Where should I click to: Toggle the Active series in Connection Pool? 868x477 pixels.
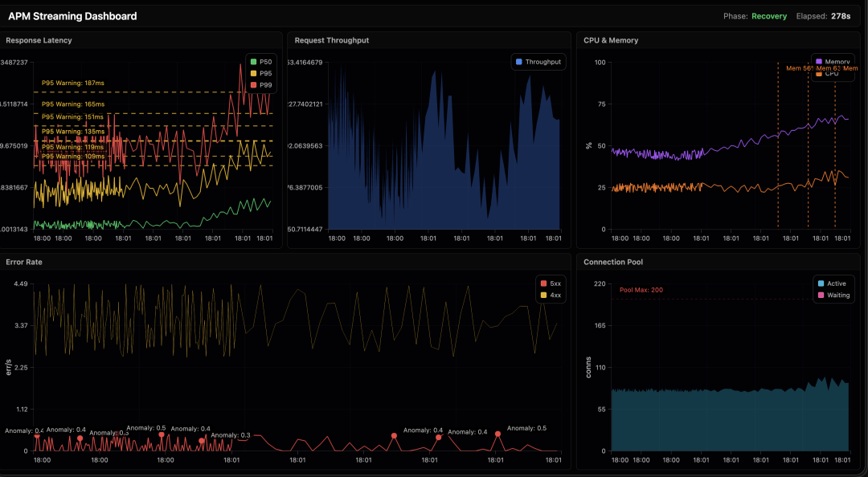(x=837, y=283)
